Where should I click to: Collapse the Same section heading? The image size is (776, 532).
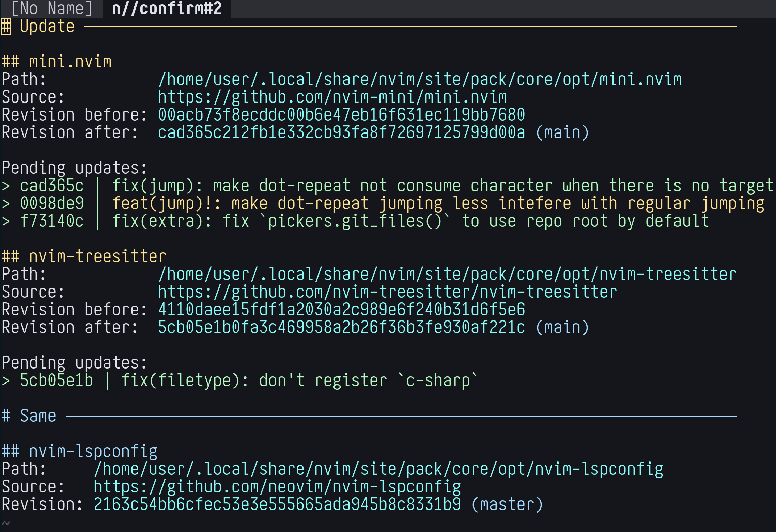pyautogui.click(x=38, y=416)
